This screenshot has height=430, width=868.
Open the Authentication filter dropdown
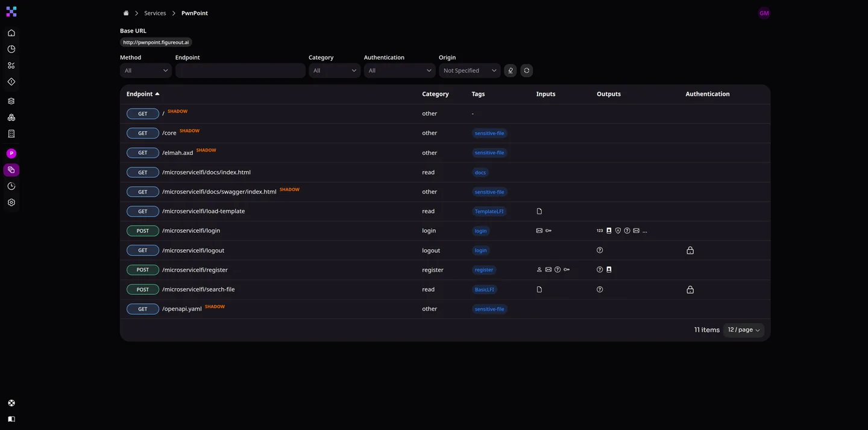pos(399,70)
